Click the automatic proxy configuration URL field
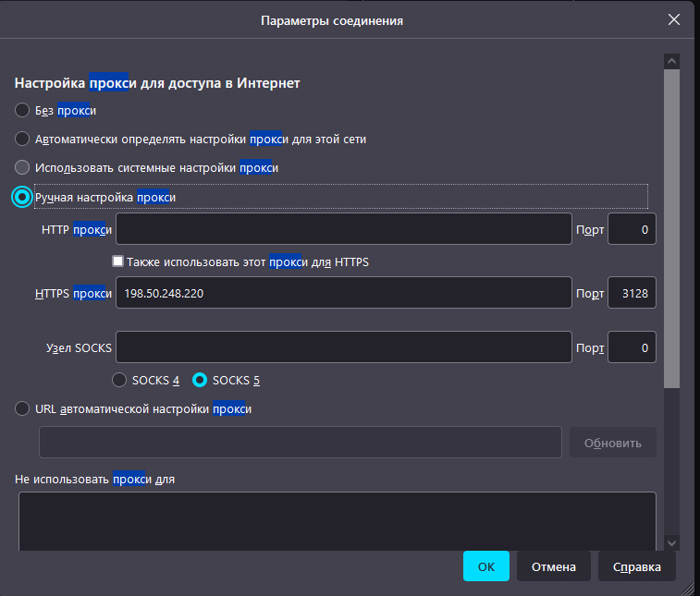 point(300,442)
